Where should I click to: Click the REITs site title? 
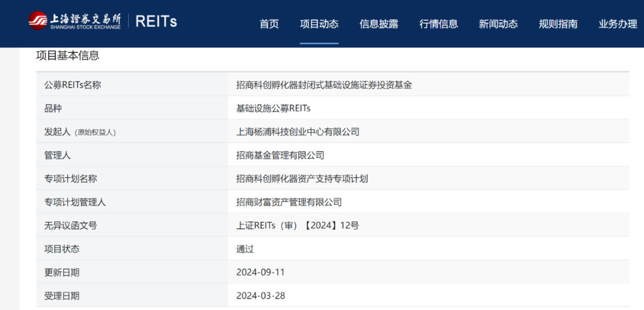pyautogui.click(x=156, y=21)
